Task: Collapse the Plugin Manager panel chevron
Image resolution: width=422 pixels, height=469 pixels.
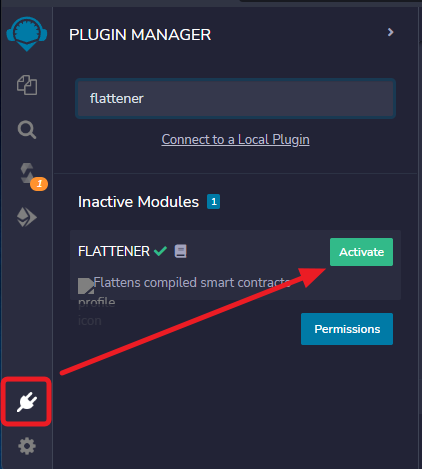Action: click(390, 32)
